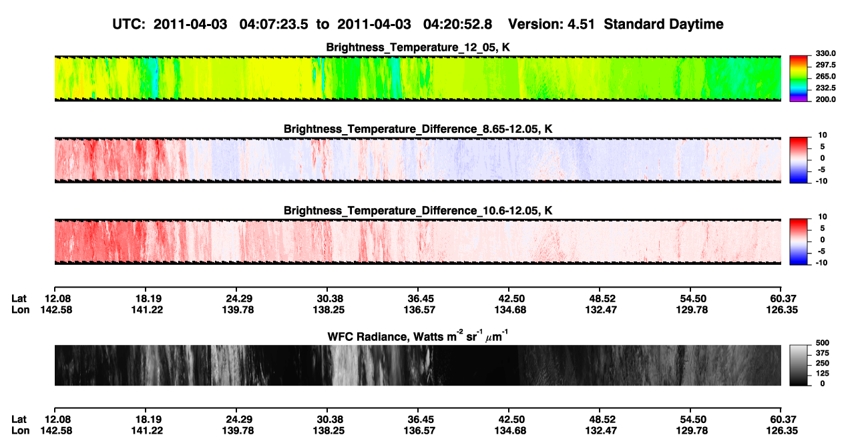Click the '10' tick of 8.65-12.05 colorbar
Image resolution: width=868 pixels, height=445 pixels.
click(823, 135)
